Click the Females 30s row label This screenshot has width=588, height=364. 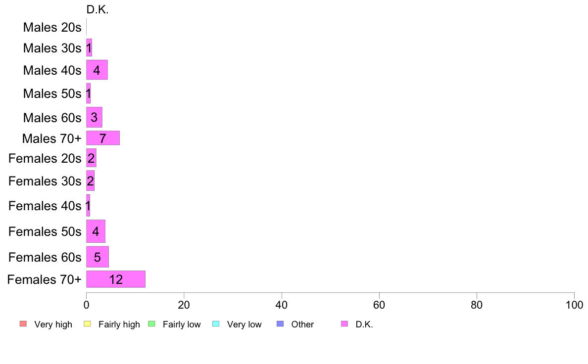coord(45,181)
